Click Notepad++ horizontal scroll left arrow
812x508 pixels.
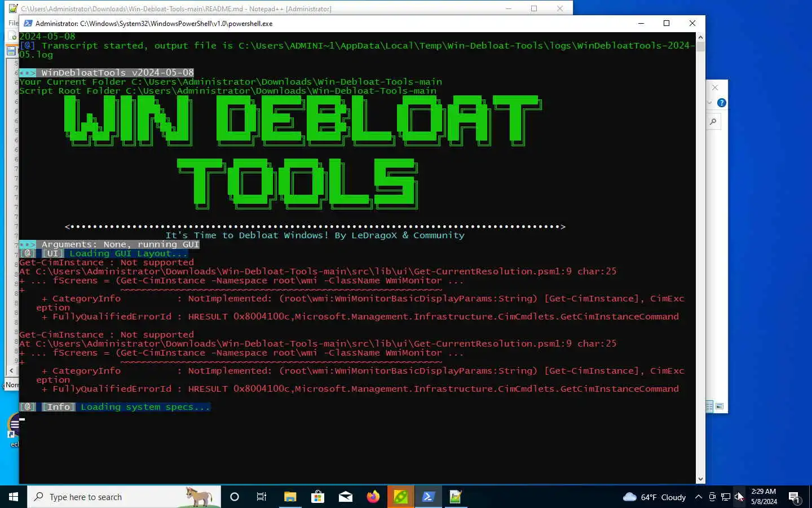click(11, 370)
